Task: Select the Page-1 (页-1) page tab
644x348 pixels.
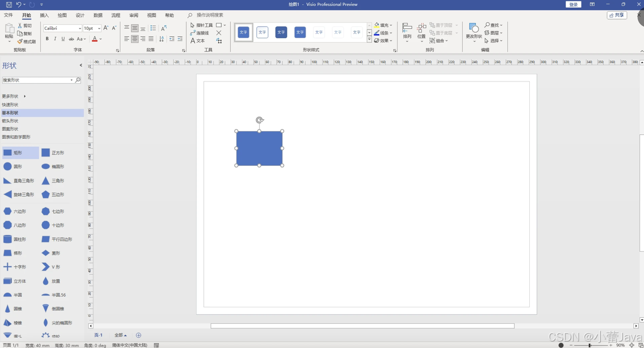Action: click(98, 335)
